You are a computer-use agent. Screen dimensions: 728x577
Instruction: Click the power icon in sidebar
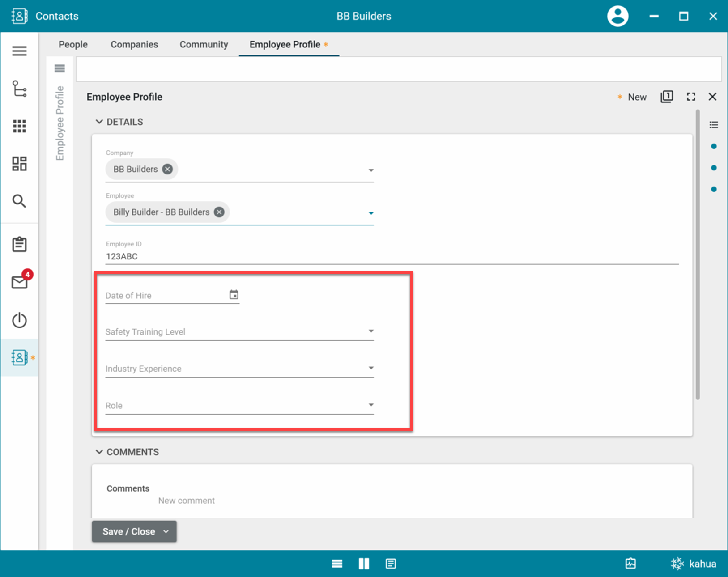19,320
